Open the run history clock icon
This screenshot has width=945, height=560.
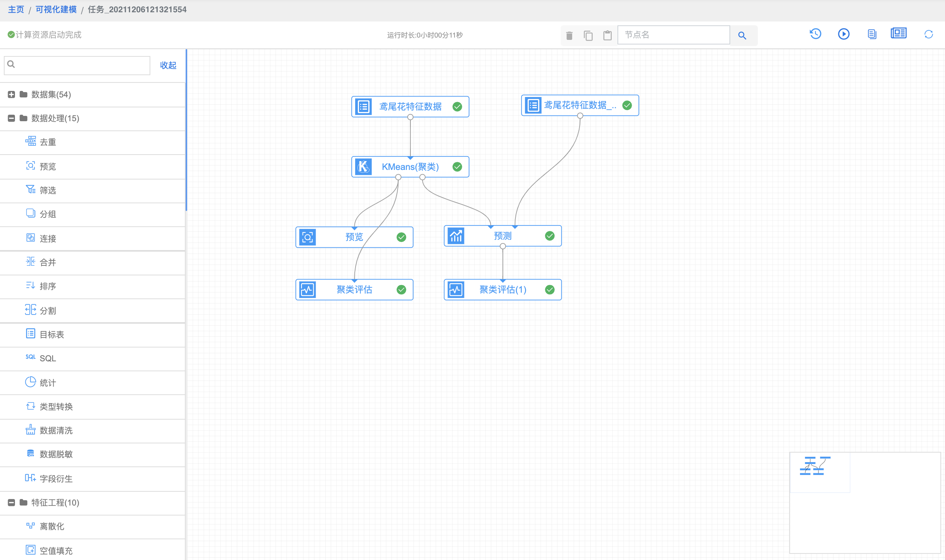[x=815, y=34]
